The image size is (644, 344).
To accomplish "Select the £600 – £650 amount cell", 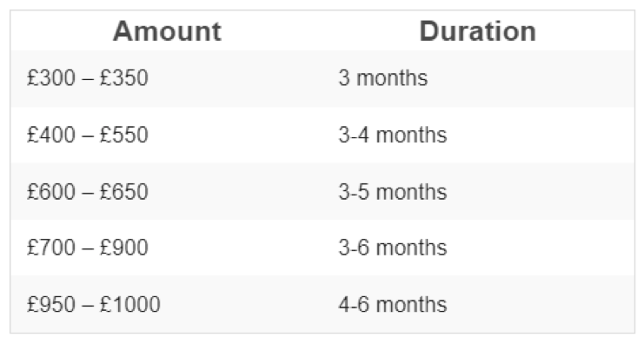I will coord(166,192).
